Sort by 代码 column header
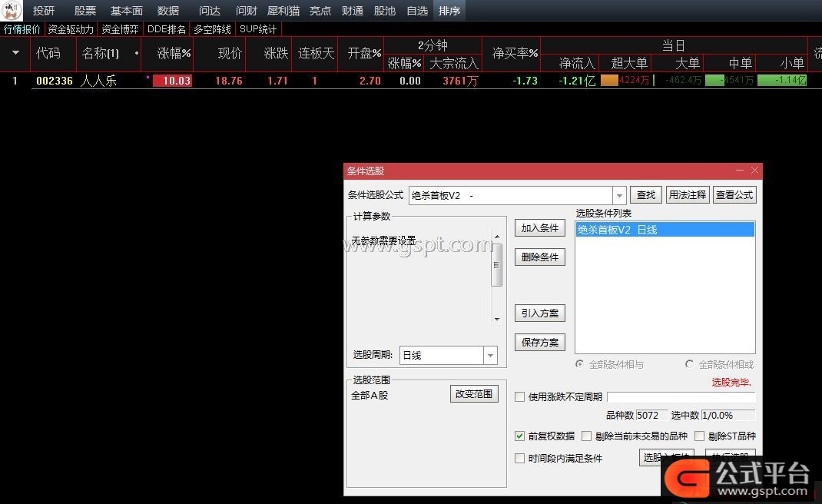 (48, 53)
